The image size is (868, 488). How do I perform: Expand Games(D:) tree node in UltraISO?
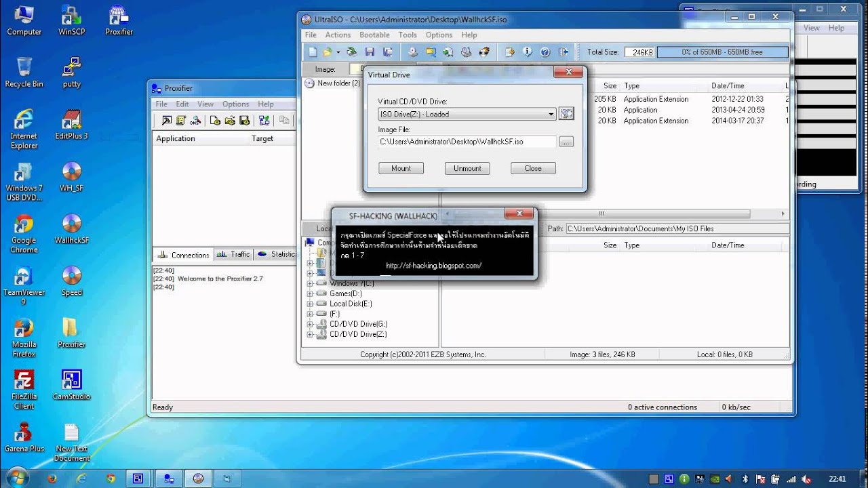coord(311,293)
